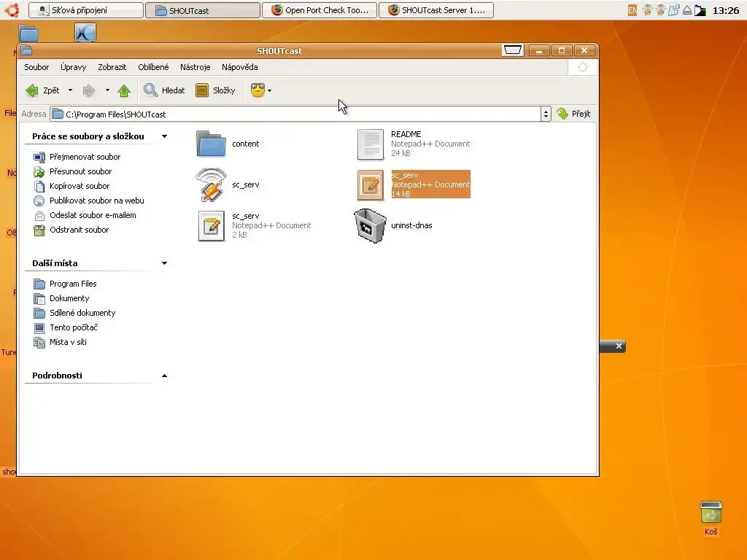This screenshot has width=747, height=560.
Task: Open the views dropdown arrow beside smiley
Action: 270,90
